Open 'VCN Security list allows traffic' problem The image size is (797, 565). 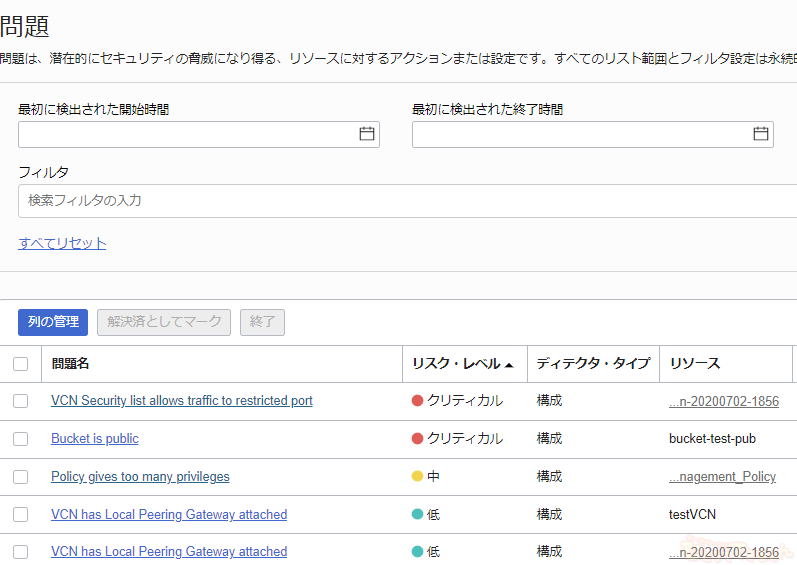(x=181, y=401)
